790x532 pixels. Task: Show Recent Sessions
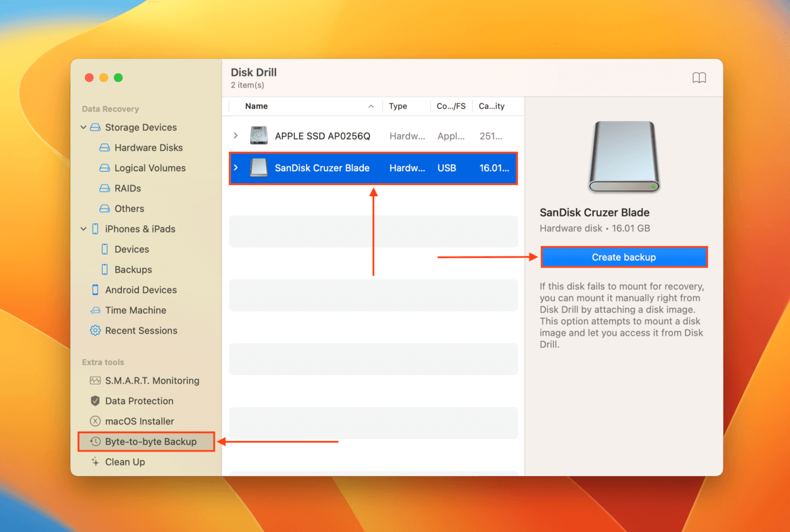tap(142, 331)
